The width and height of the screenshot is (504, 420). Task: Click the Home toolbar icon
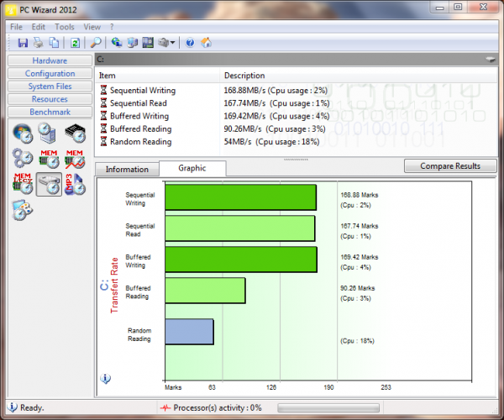207,42
